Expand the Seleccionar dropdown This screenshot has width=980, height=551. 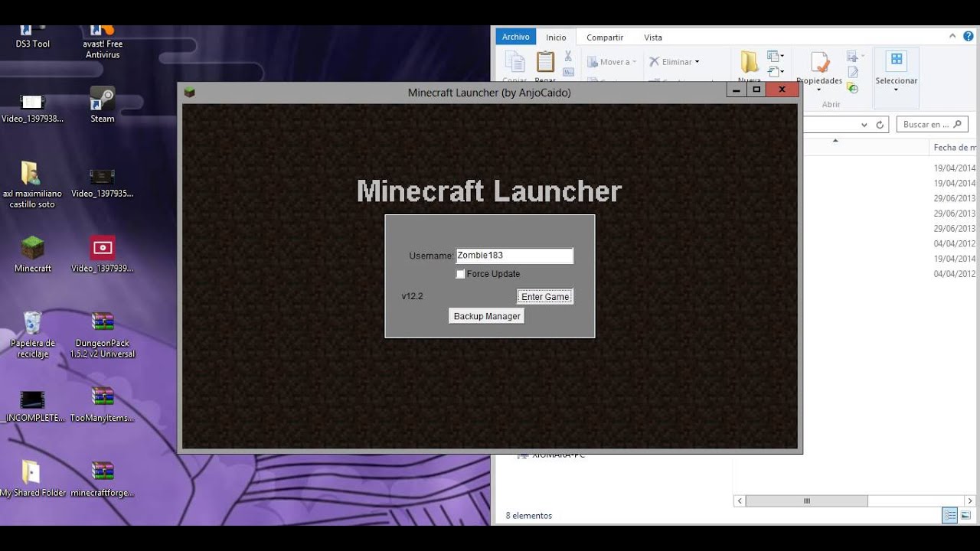click(896, 90)
